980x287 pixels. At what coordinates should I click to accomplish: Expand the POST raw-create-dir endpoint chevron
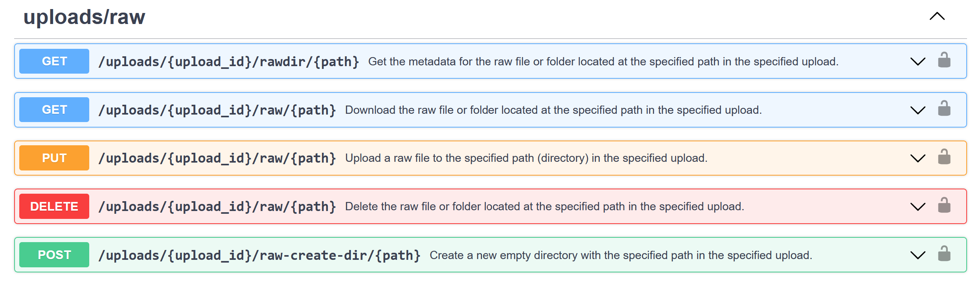[x=918, y=255]
